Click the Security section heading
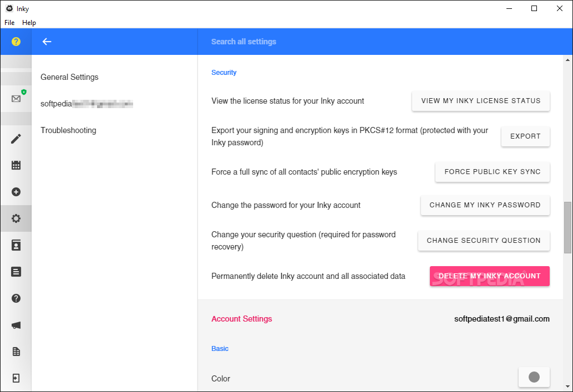The image size is (573, 392). click(224, 72)
